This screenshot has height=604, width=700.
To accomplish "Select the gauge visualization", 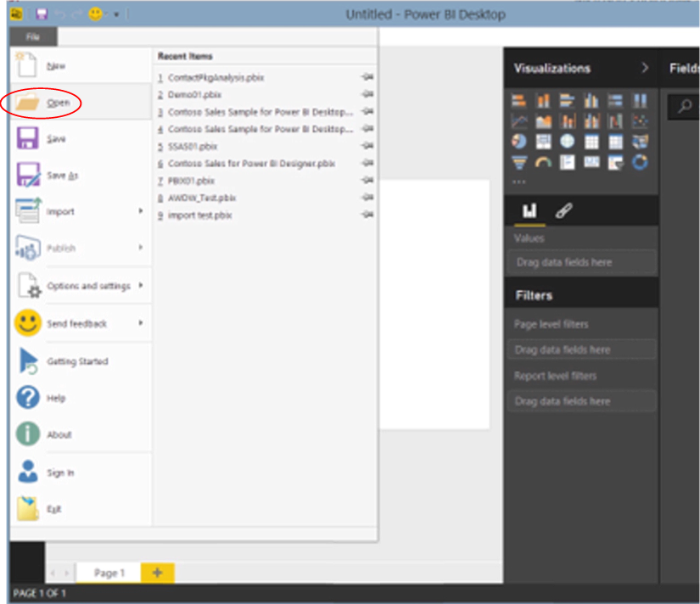I will [543, 162].
